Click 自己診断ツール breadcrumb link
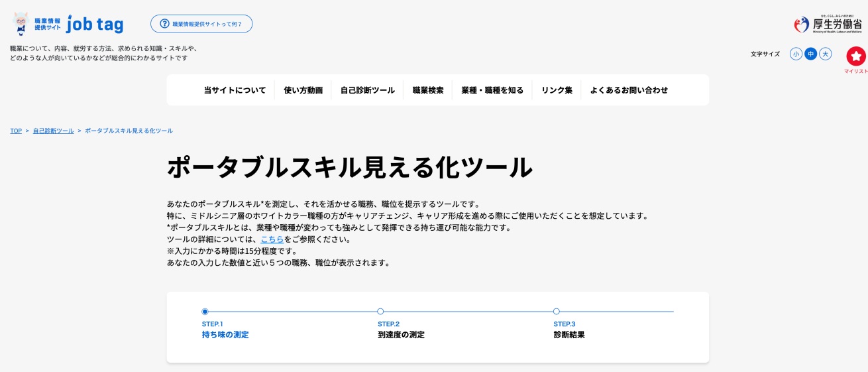 [x=53, y=131]
